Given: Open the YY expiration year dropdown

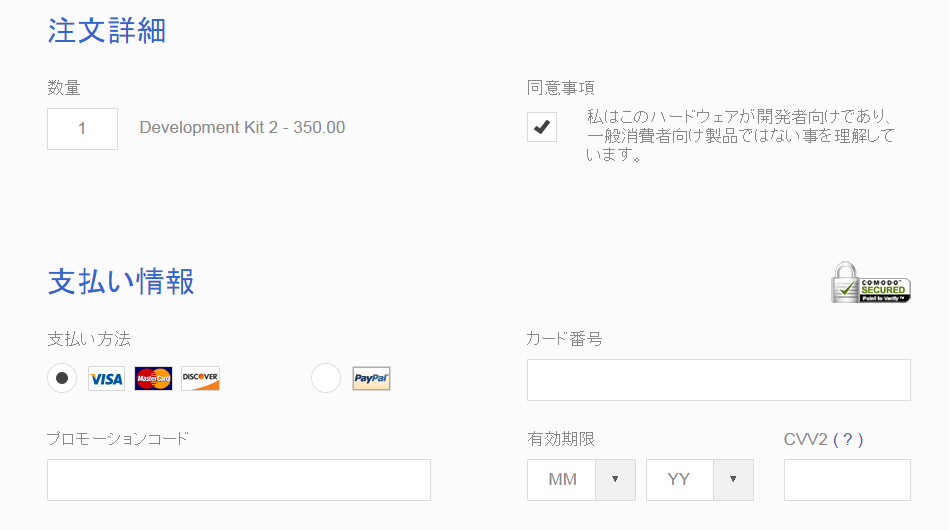Looking at the screenshot, I should pos(700,480).
